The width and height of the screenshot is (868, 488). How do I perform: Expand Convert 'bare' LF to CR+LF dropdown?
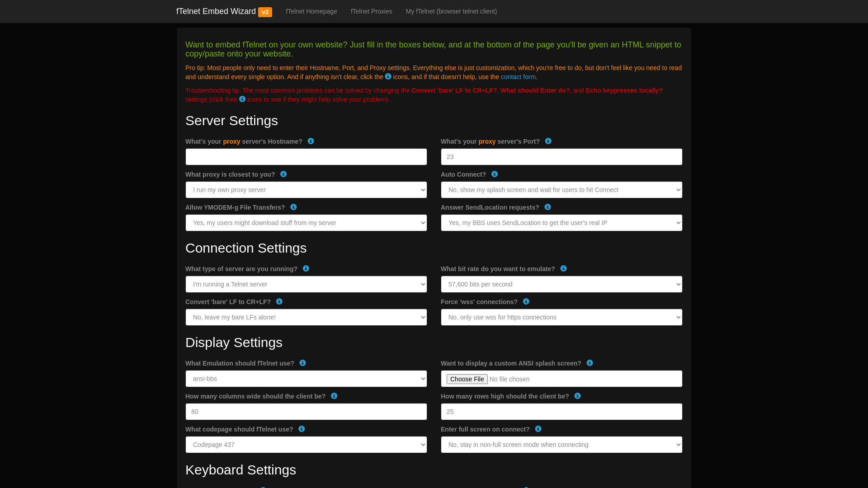[x=306, y=317]
